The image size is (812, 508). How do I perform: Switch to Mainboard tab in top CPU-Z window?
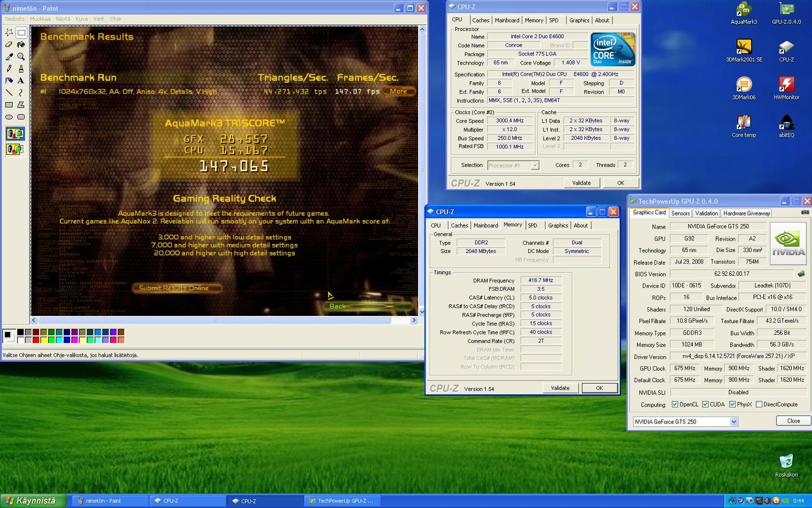click(507, 20)
